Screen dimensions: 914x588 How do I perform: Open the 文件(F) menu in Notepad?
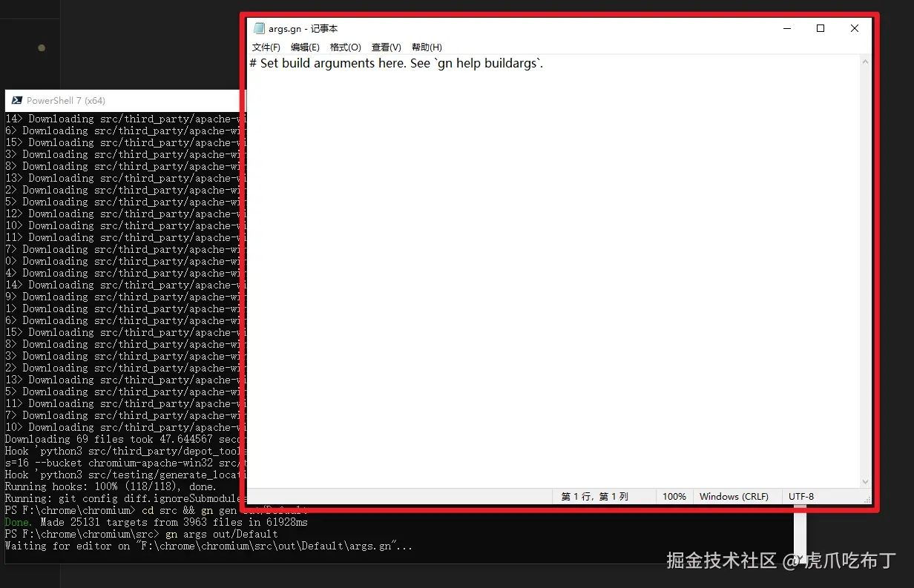tap(266, 47)
